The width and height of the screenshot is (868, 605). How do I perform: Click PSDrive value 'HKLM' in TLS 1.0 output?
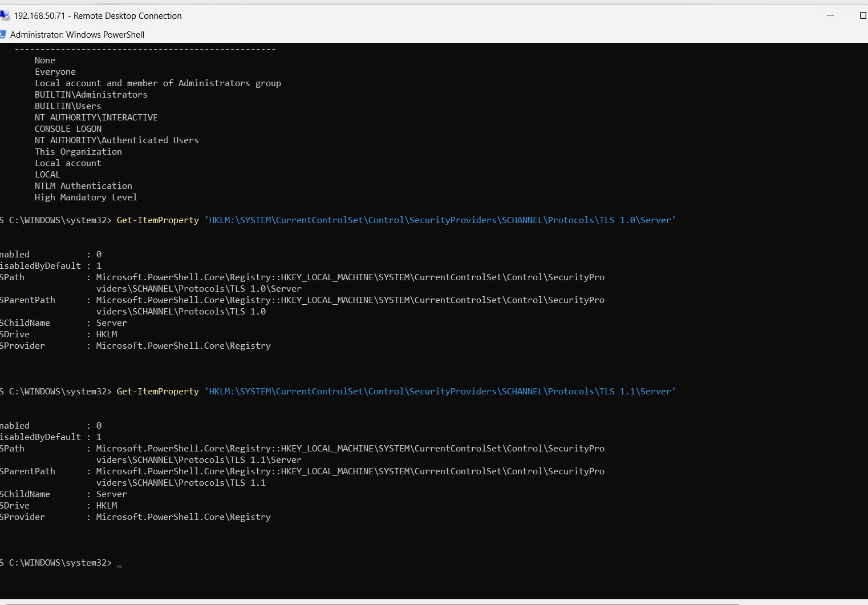pos(107,334)
